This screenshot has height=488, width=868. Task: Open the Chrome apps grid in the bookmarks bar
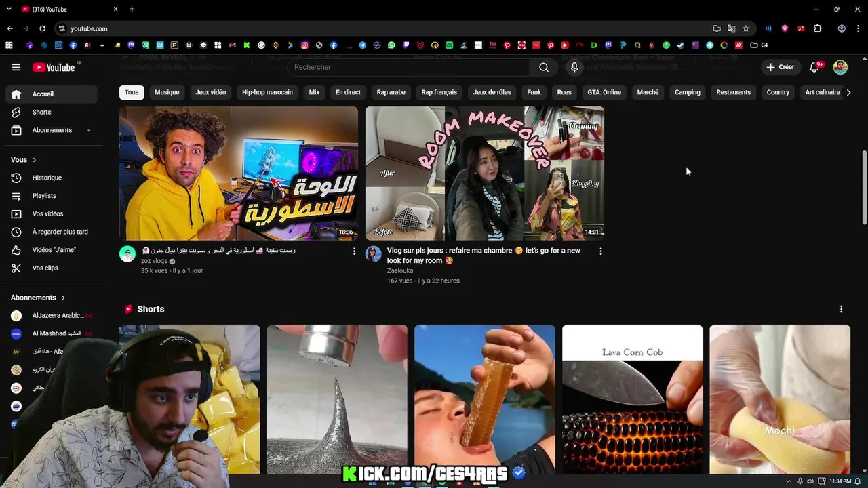click(x=9, y=45)
